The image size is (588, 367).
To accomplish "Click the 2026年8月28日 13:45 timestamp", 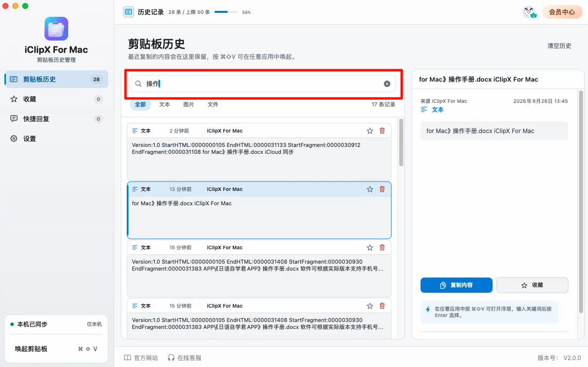I will 541,101.
